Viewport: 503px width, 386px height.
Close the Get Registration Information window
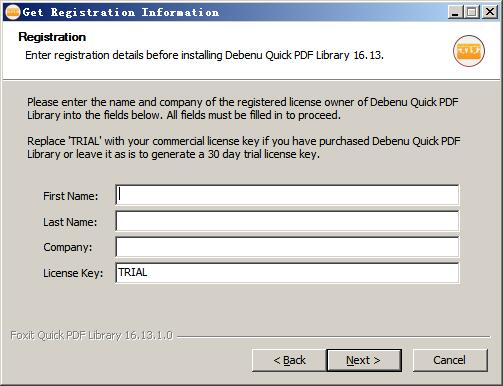pyautogui.click(x=490, y=12)
